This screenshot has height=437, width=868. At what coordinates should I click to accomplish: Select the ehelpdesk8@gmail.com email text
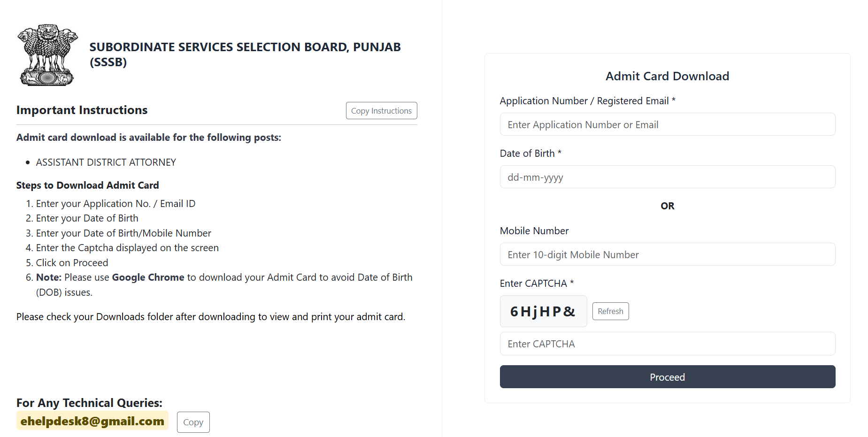coord(92,421)
